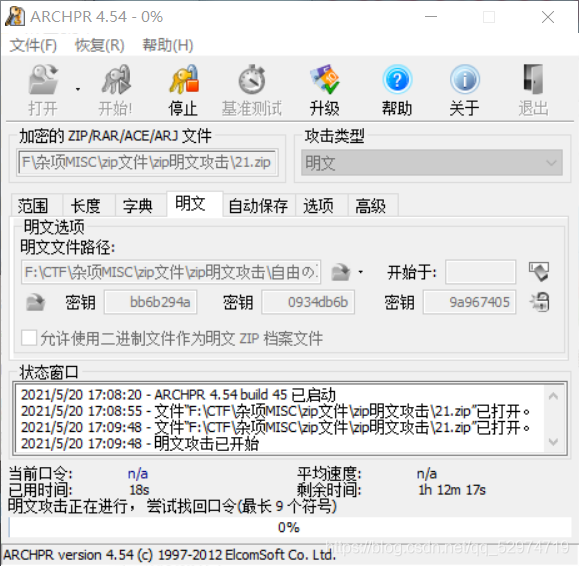Run the Benchmark (基准测试) stopwatch icon
The image size is (579, 566).
(252, 79)
